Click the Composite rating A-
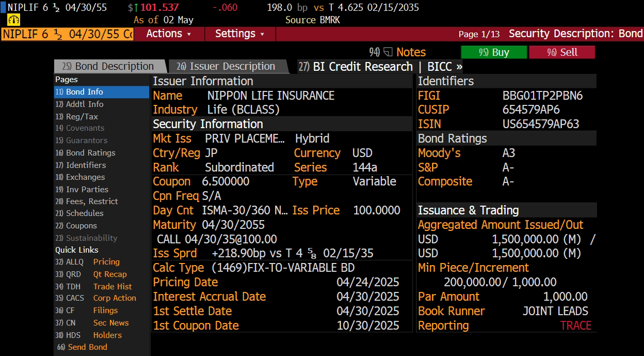Screen dimensions: 644x356 click(508, 181)
